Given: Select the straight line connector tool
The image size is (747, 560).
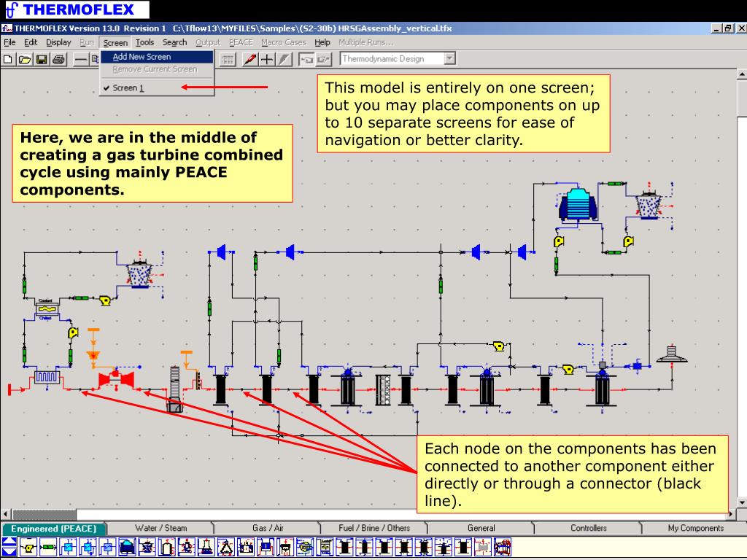Looking at the screenshot, I should pos(82,60).
